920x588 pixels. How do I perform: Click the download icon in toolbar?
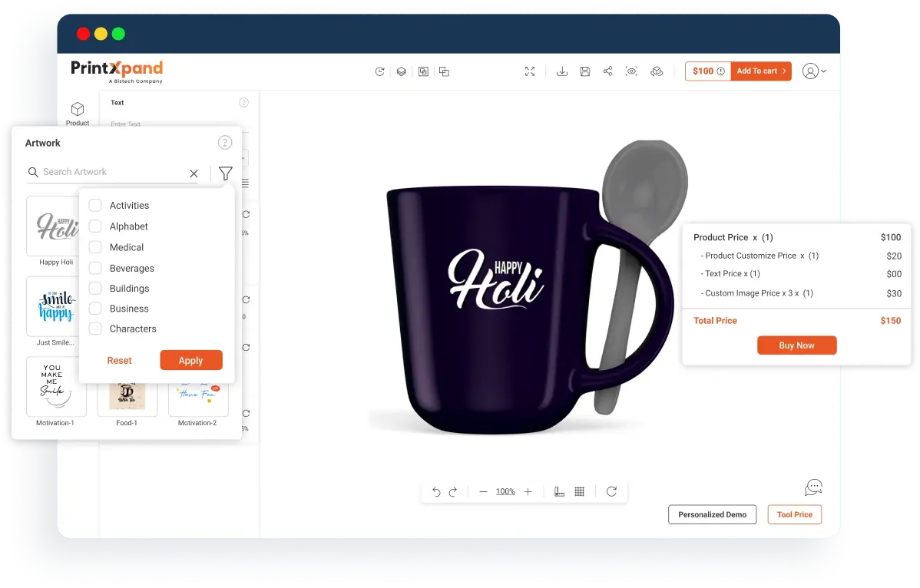[x=562, y=71]
